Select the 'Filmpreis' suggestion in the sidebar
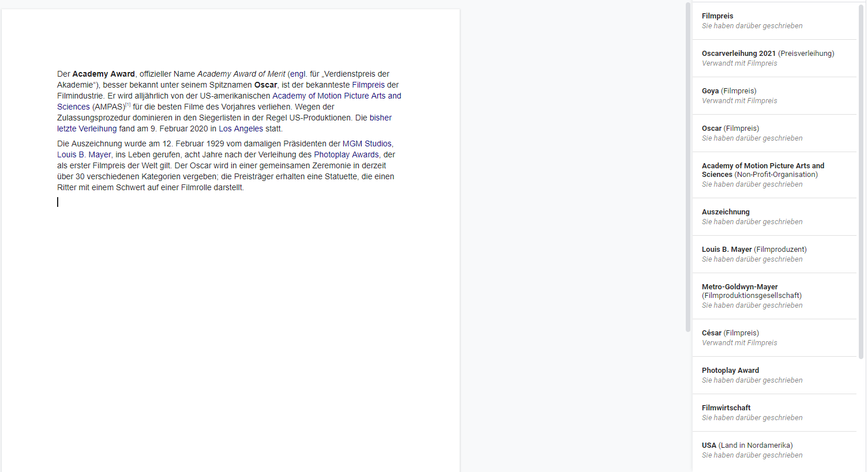Image resolution: width=868 pixels, height=472 pixels. [775, 21]
